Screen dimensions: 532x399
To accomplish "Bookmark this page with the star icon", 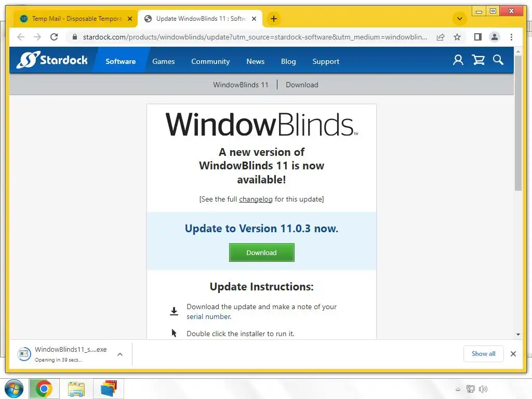I will [457, 37].
